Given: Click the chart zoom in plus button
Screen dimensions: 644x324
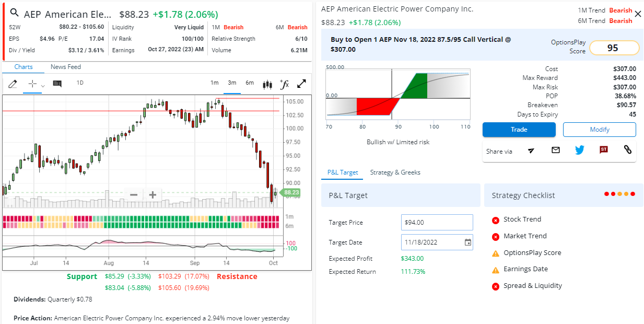Looking at the screenshot, I should pyautogui.click(x=153, y=195).
